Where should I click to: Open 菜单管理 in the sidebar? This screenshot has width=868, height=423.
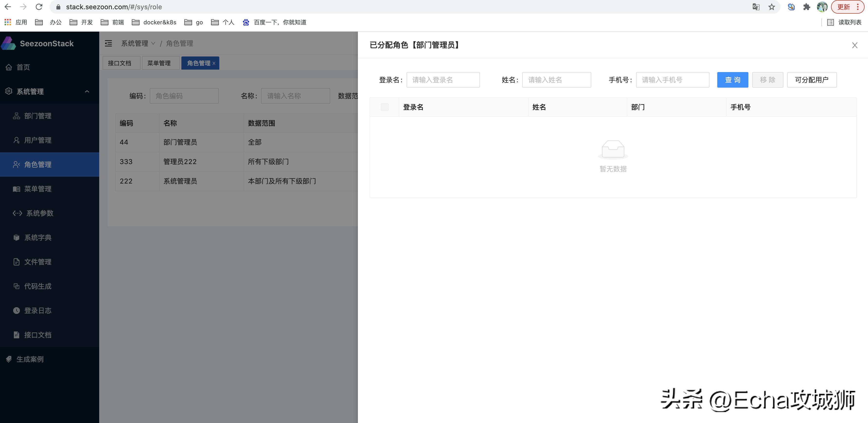[50, 189]
